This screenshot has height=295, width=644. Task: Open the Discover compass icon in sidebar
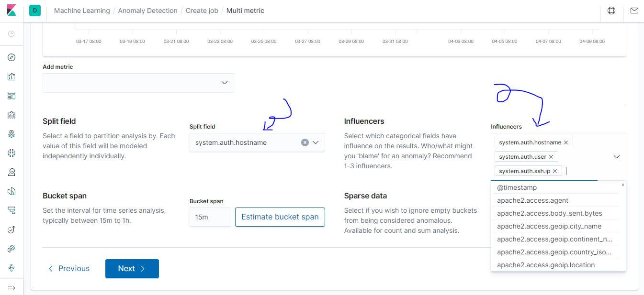coord(11,57)
